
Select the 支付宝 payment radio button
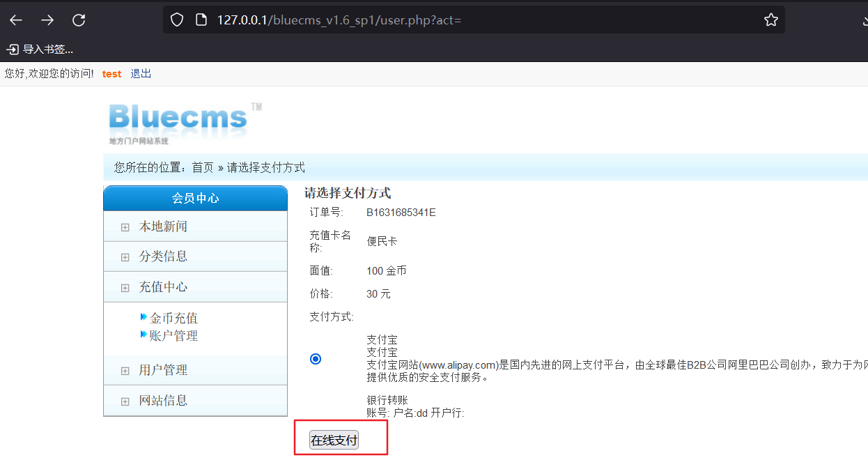pos(316,358)
